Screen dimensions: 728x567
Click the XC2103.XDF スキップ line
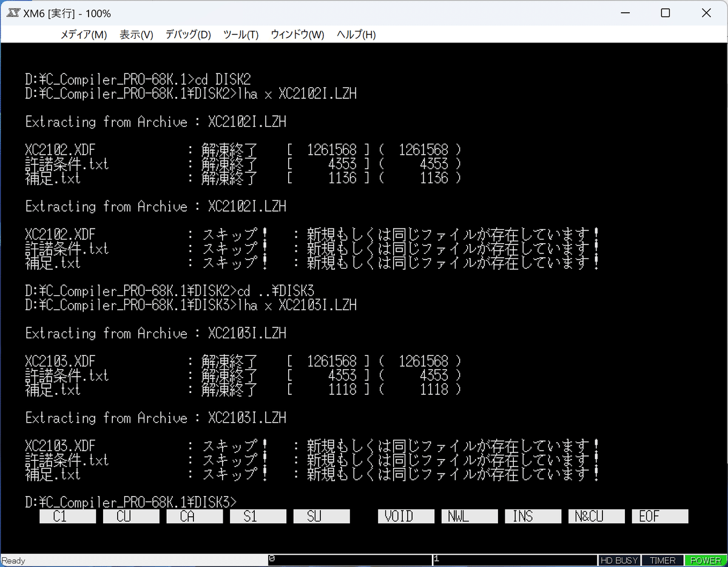(313, 446)
